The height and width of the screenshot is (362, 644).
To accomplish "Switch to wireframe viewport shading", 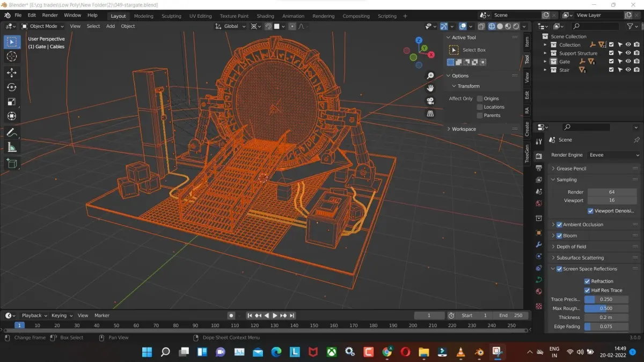I will coord(492,26).
